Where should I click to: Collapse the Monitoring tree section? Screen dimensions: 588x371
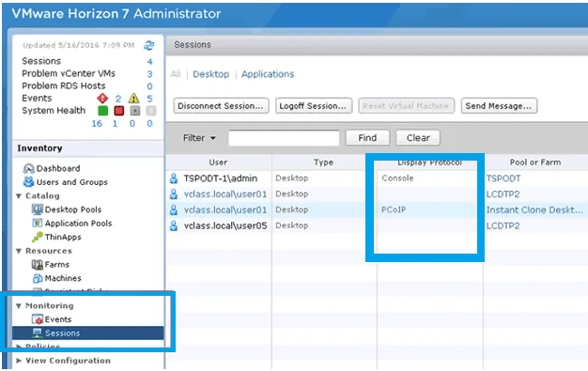click(x=19, y=306)
